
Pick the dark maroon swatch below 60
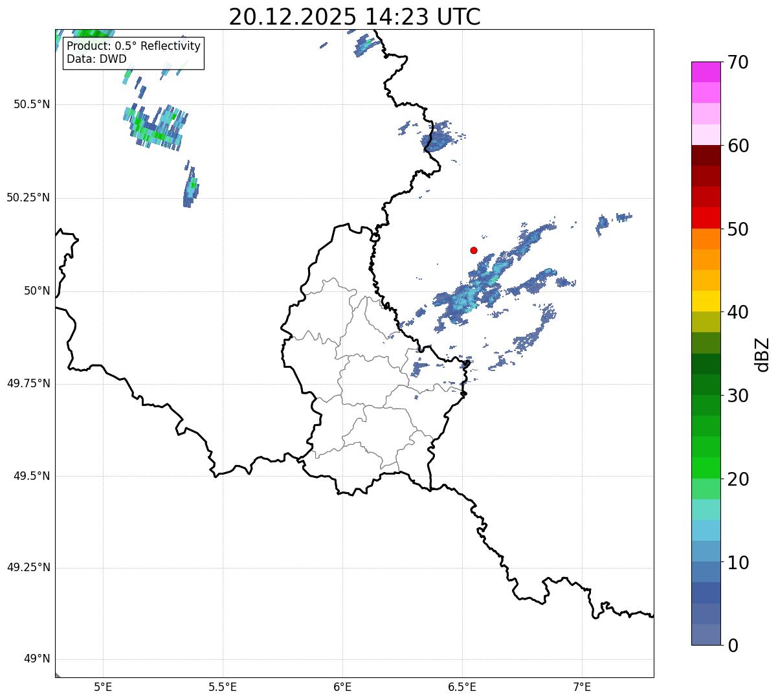point(706,155)
